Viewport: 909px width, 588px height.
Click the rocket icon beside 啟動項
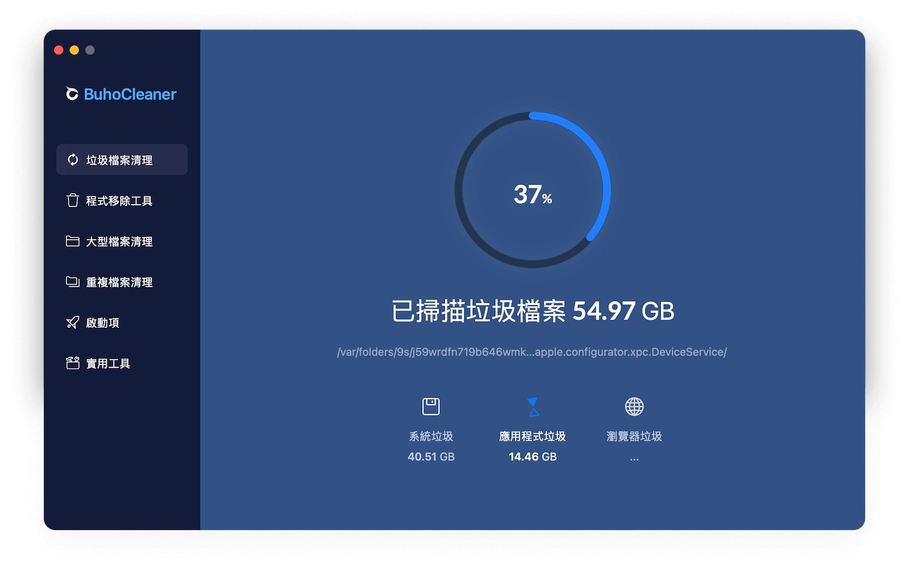[x=73, y=323]
